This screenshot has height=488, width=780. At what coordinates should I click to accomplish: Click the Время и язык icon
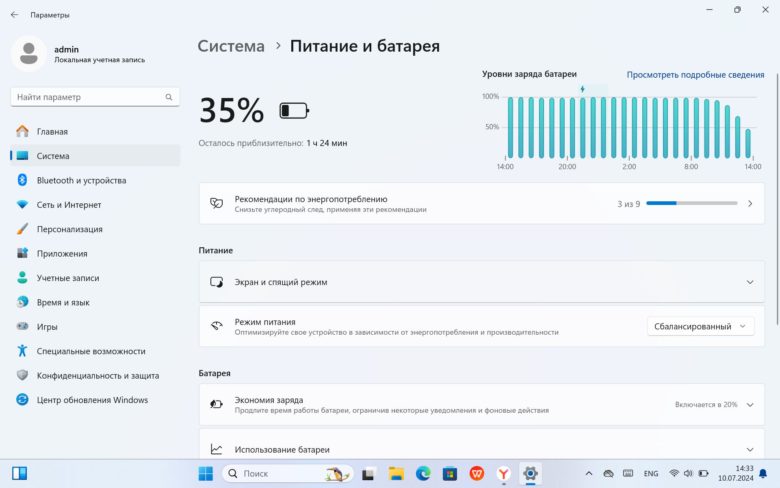pos(22,302)
